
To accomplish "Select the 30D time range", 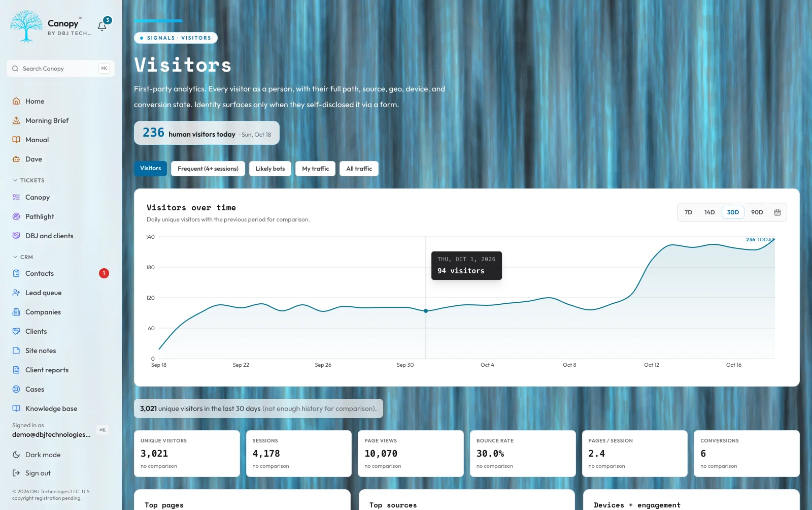I will pyautogui.click(x=733, y=212).
